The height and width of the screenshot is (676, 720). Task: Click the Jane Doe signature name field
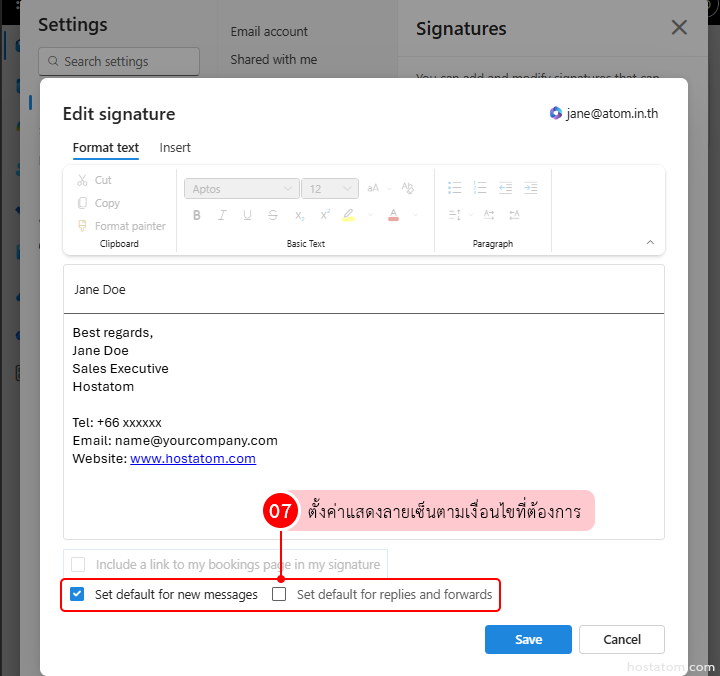click(364, 289)
